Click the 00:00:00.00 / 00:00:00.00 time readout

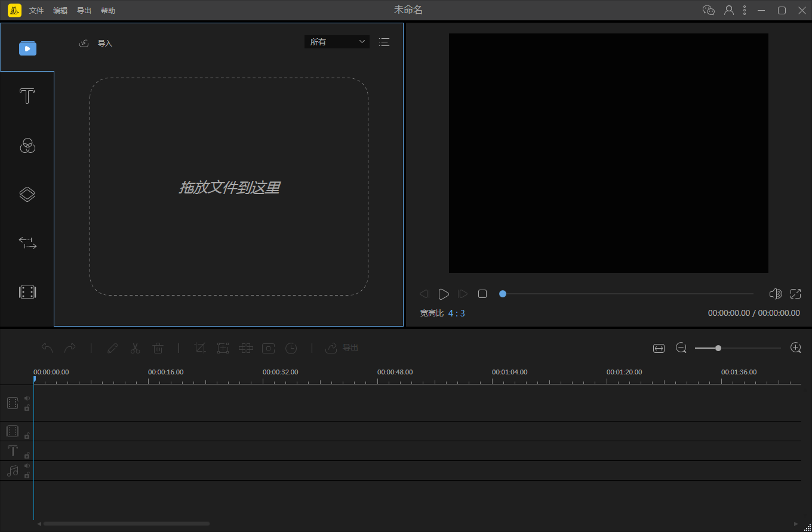click(x=754, y=313)
